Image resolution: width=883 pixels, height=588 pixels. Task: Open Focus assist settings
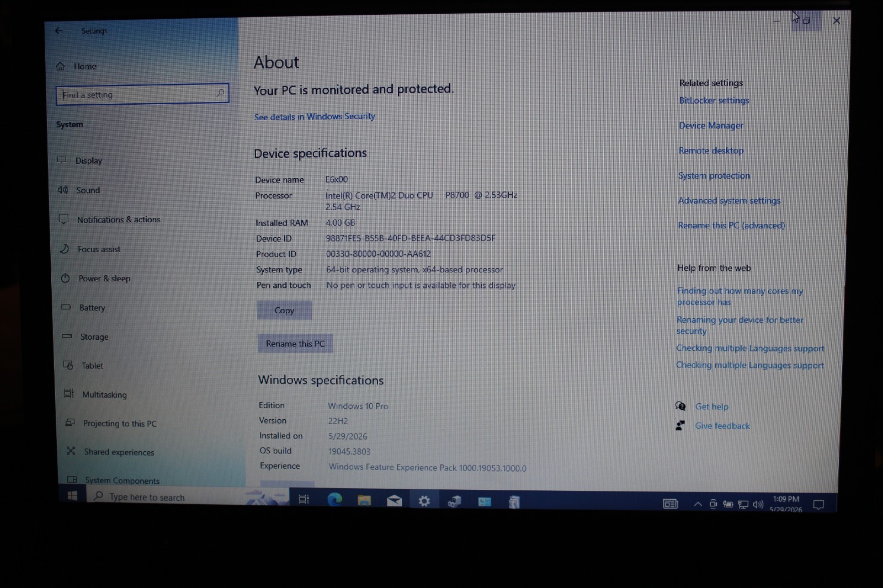point(90,249)
